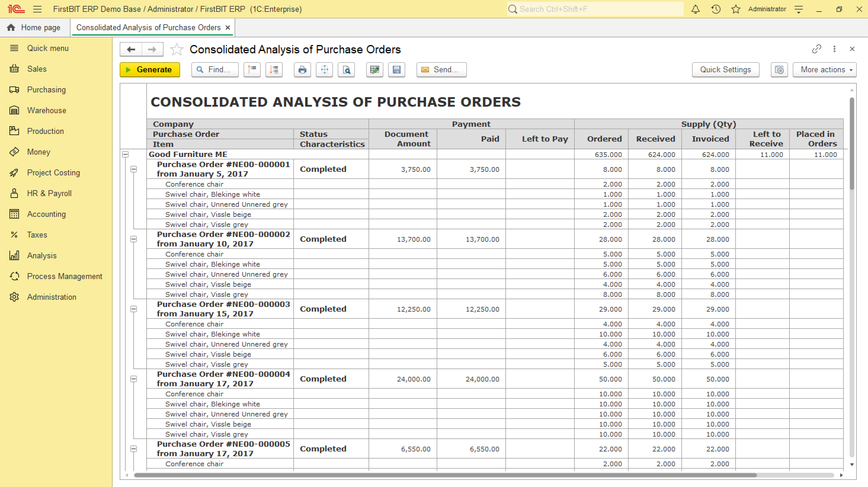
Task: Collapse Purchase Order #NE00-000003 group
Action: pyautogui.click(x=134, y=309)
